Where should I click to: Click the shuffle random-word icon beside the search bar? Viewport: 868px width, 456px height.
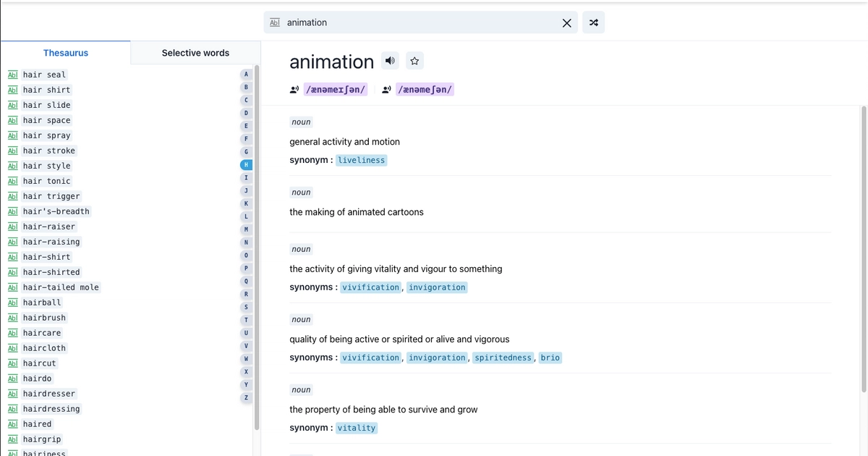pyautogui.click(x=593, y=22)
